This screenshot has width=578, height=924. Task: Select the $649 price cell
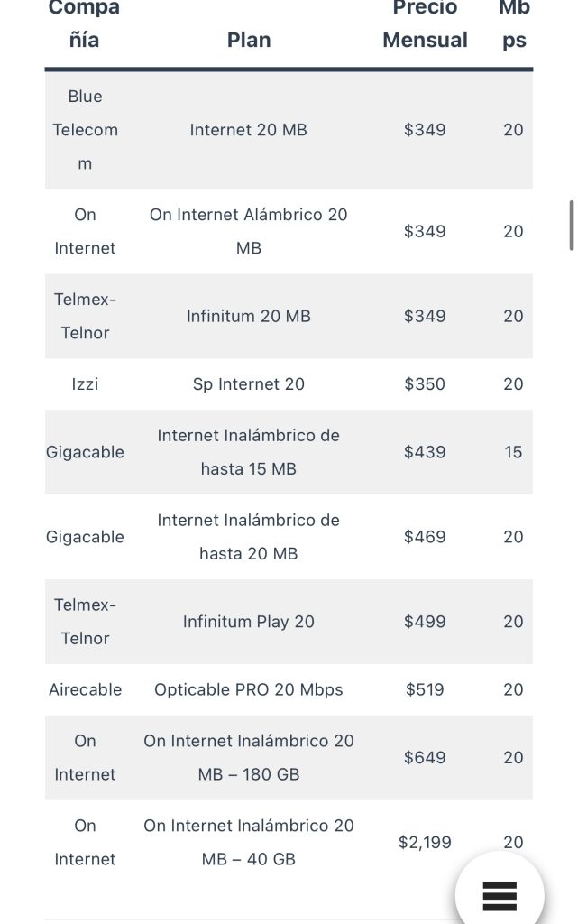425,757
